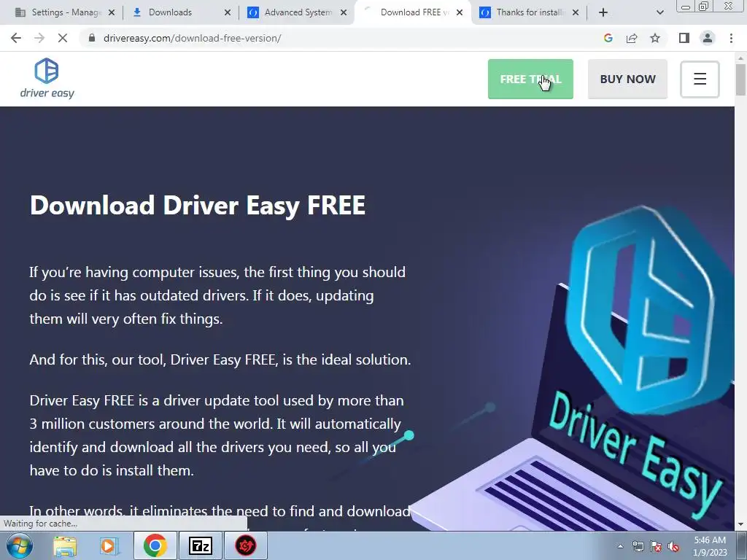Stop loading the page

point(63,38)
